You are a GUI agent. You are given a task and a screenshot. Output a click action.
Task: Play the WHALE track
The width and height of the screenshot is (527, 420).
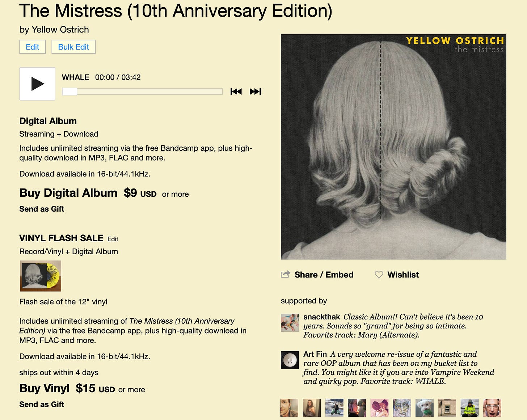[37, 84]
